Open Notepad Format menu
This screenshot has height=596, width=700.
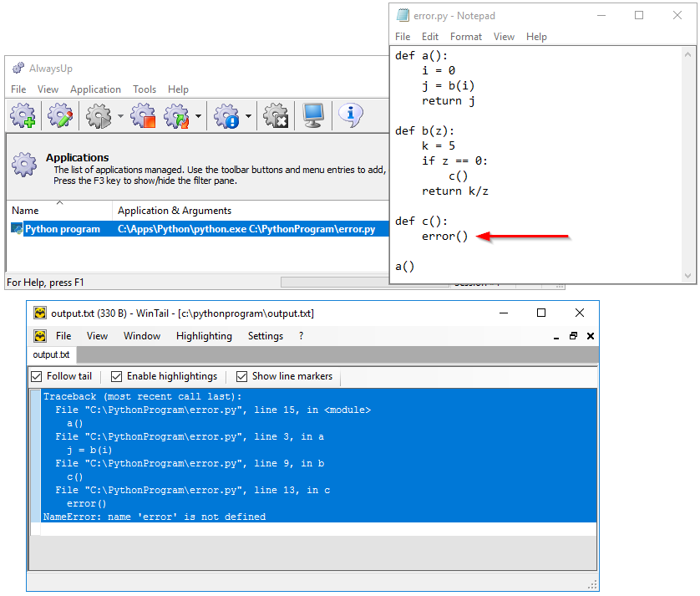(x=465, y=37)
